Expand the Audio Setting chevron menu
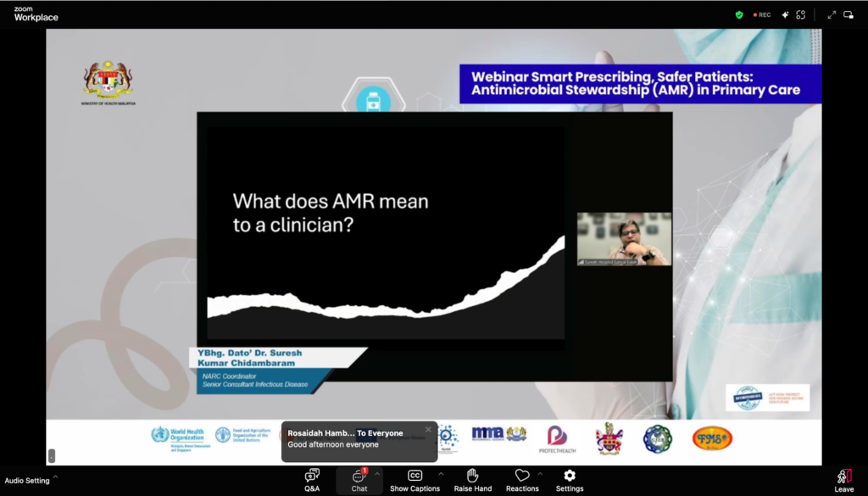 (56, 477)
